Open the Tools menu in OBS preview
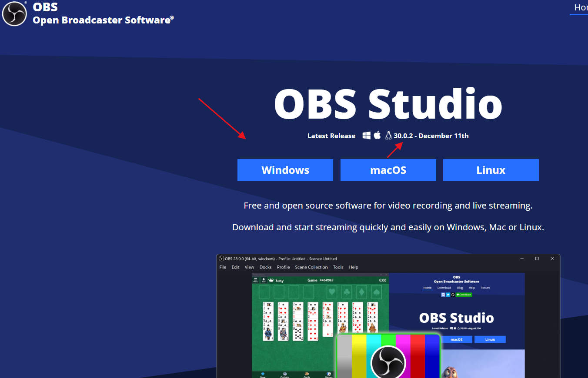The height and width of the screenshot is (378, 588). click(338, 267)
